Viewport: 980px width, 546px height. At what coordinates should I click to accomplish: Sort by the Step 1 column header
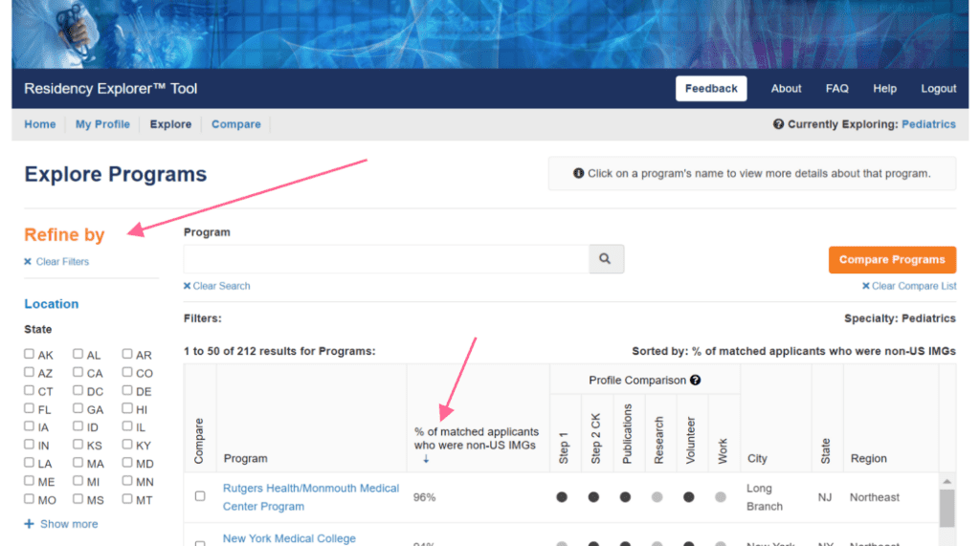563,448
